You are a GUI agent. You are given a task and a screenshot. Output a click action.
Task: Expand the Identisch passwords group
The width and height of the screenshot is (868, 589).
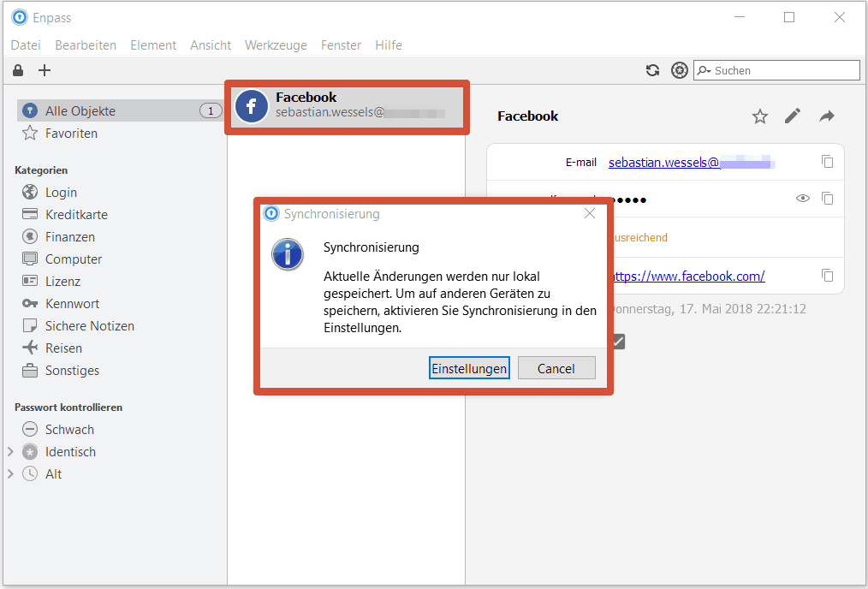click(x=10, y=452)
